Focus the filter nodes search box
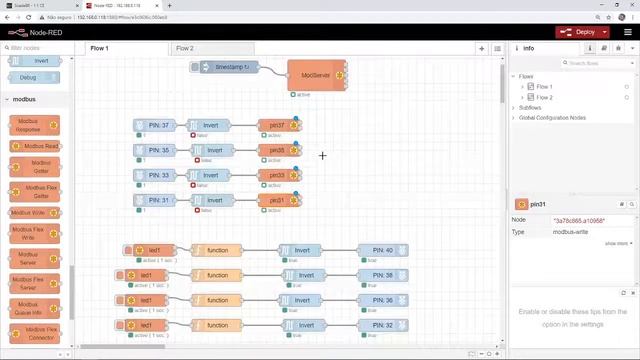Screen dimensions: 640x360 (38, 48)
